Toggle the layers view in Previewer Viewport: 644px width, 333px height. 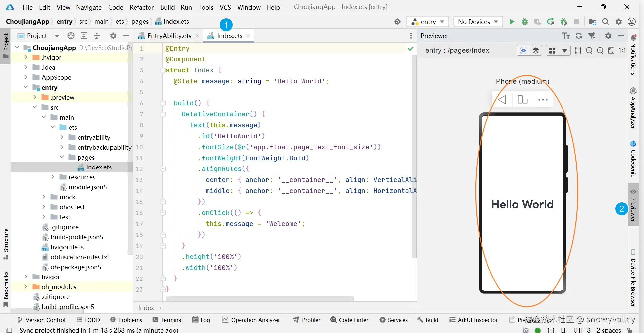[536, 50]
